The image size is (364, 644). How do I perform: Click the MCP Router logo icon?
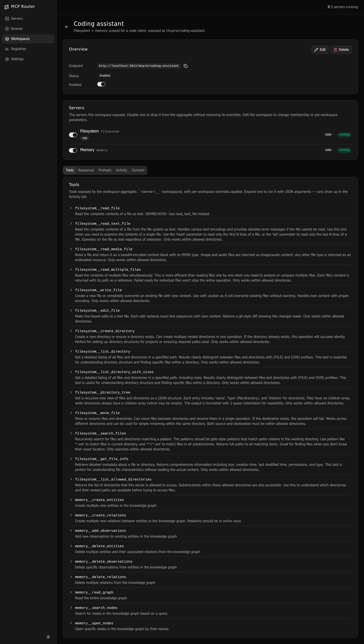7,7
